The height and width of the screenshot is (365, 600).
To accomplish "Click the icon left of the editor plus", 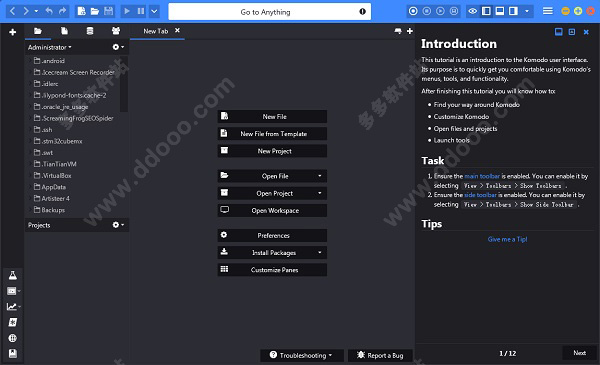I will (x=398, y=31).
